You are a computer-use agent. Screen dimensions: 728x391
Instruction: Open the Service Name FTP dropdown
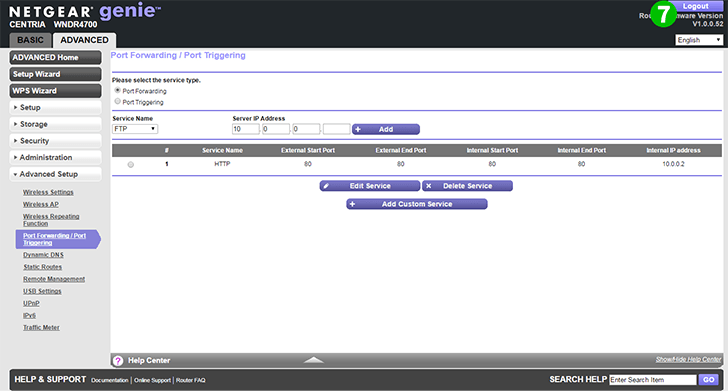point(135,129)
